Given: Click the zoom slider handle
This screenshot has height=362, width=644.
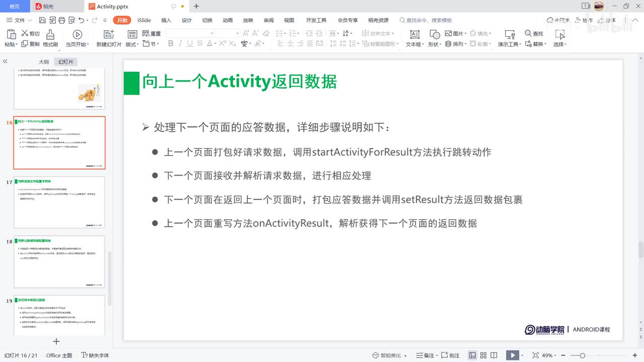Looking at the screenshot, I should pyautogui.click(x=582, y=355).
